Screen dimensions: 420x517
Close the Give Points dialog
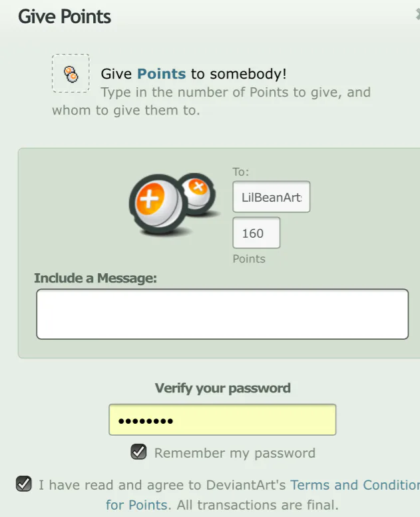pyautogui.click(x=418, y=15)
